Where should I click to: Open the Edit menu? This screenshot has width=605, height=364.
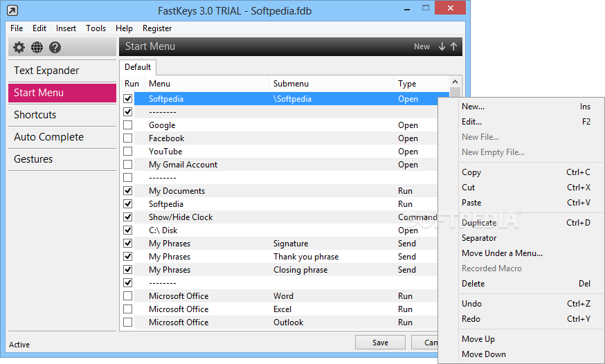coord(39,28)
